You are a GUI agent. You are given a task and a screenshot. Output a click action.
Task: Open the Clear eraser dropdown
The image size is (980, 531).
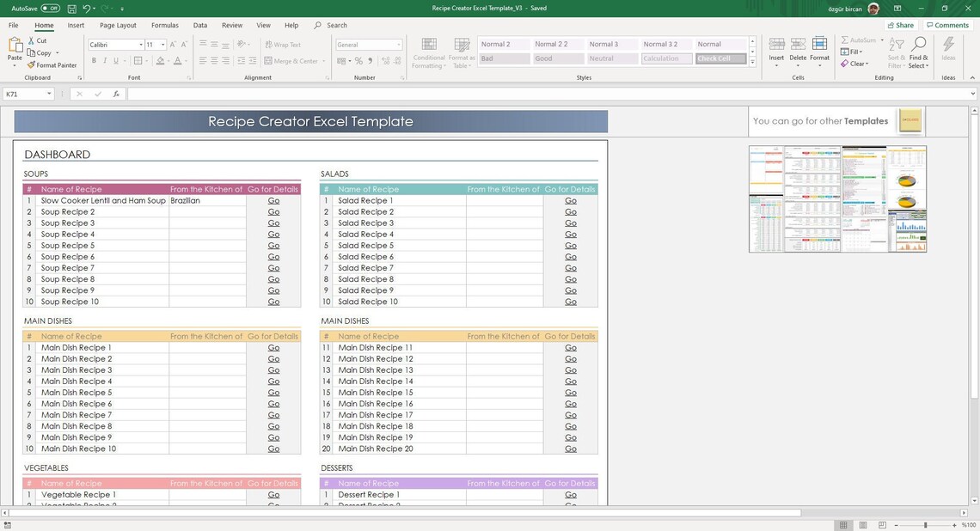point(854,64)
